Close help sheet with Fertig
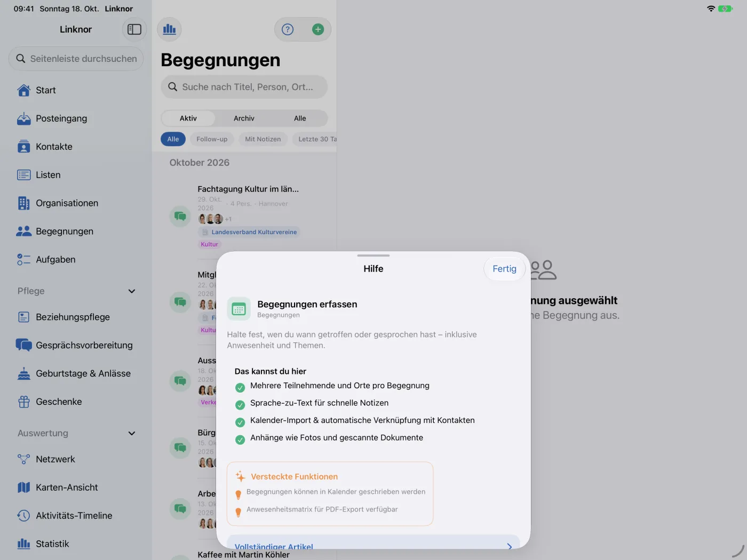 point(504,269)
